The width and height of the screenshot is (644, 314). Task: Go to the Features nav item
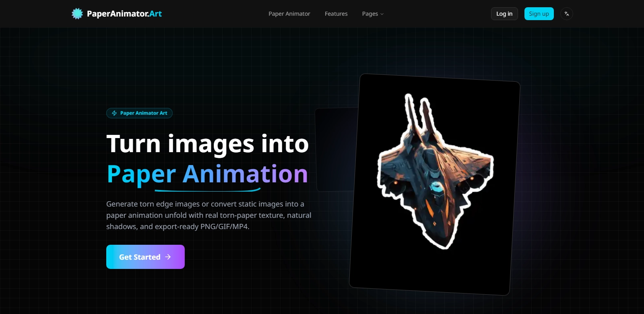336,14
